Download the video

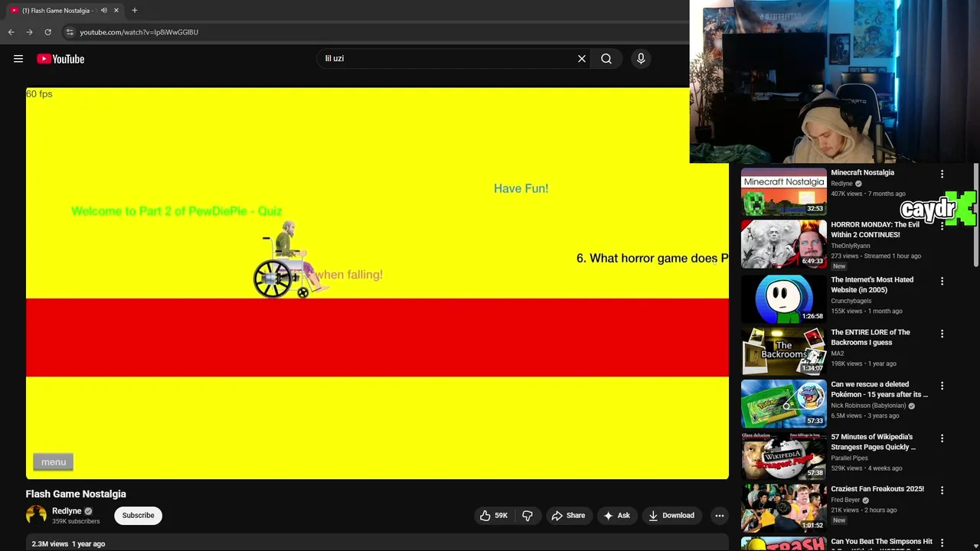671,516
